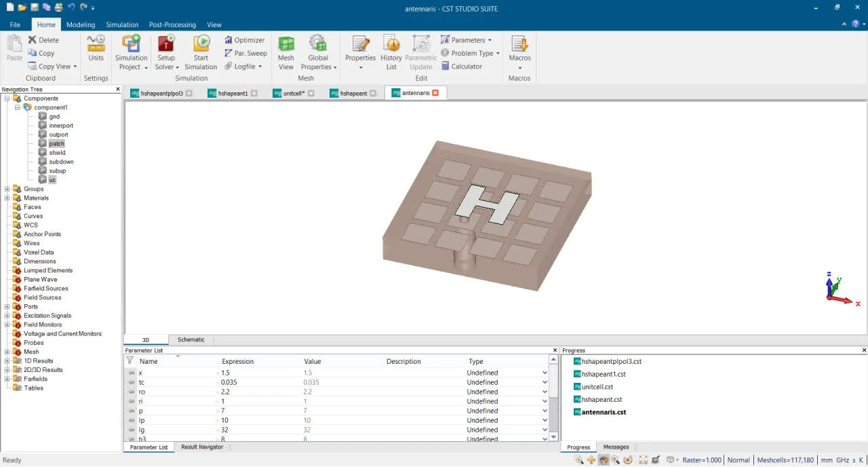
Task: Collapse the component1 tree node
Action: [x=18, y=107]
